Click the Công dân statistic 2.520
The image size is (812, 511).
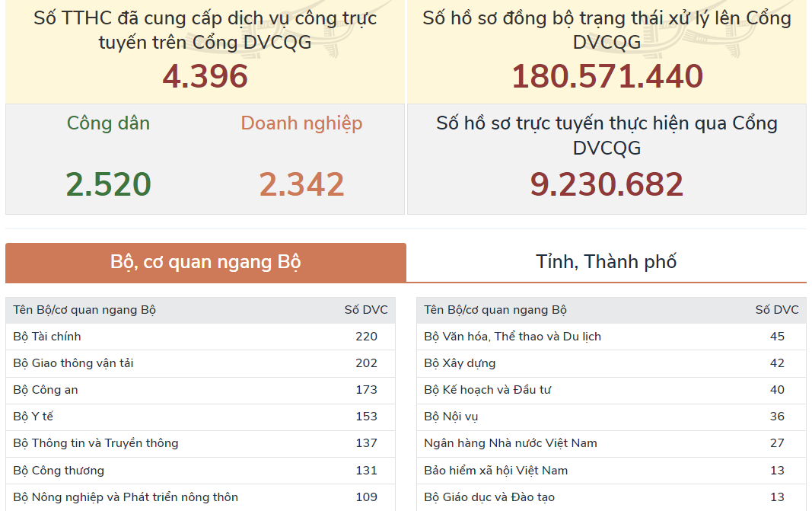click(x=108, y=183)
